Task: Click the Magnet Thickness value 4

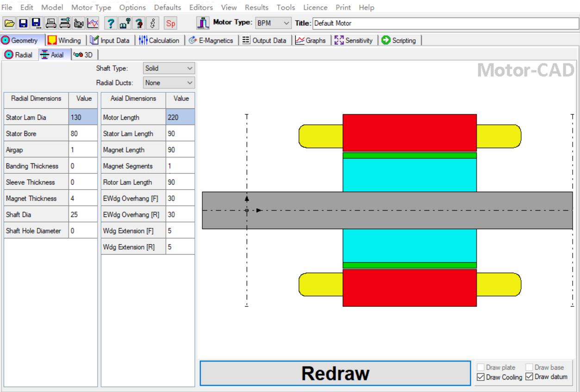Action: pos(83,199)
